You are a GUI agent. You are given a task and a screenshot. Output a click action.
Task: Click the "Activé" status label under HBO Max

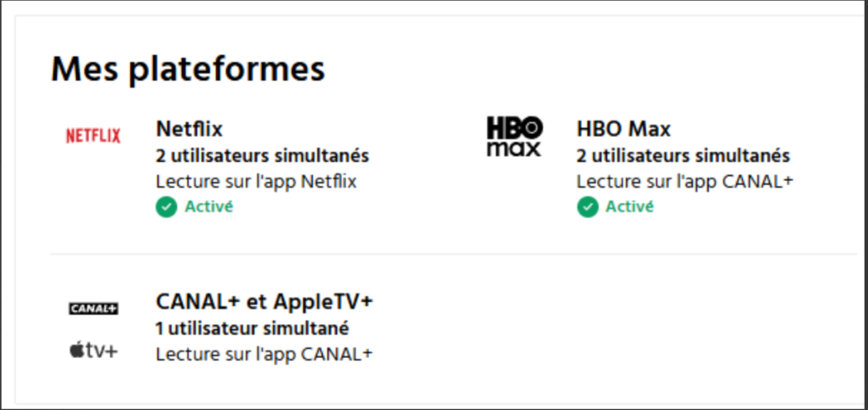629,207
